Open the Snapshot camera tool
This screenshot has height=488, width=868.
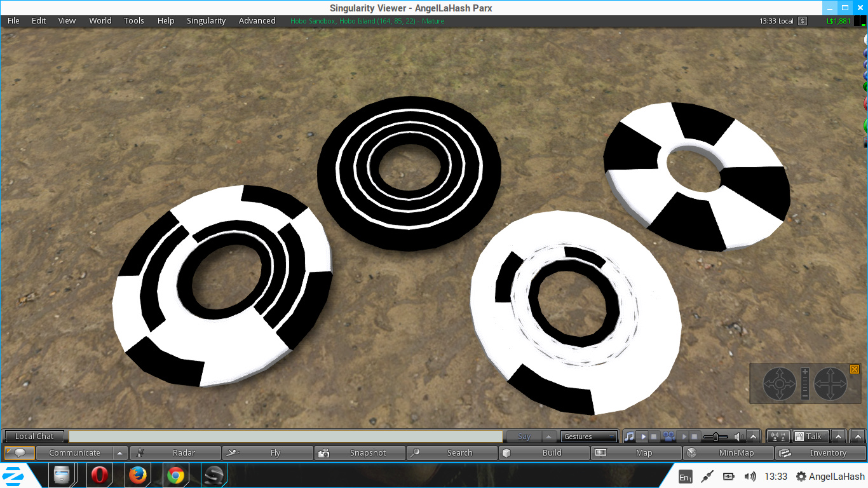coord(360,453)
